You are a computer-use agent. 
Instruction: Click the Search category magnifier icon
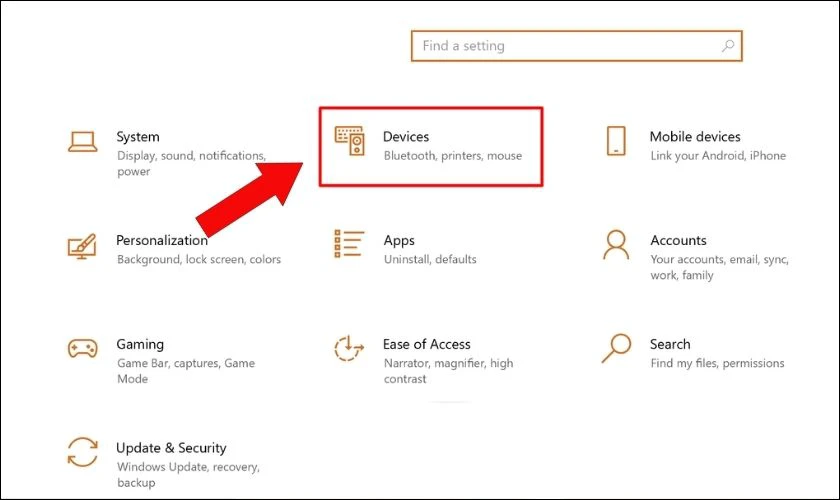click(616, 348)
